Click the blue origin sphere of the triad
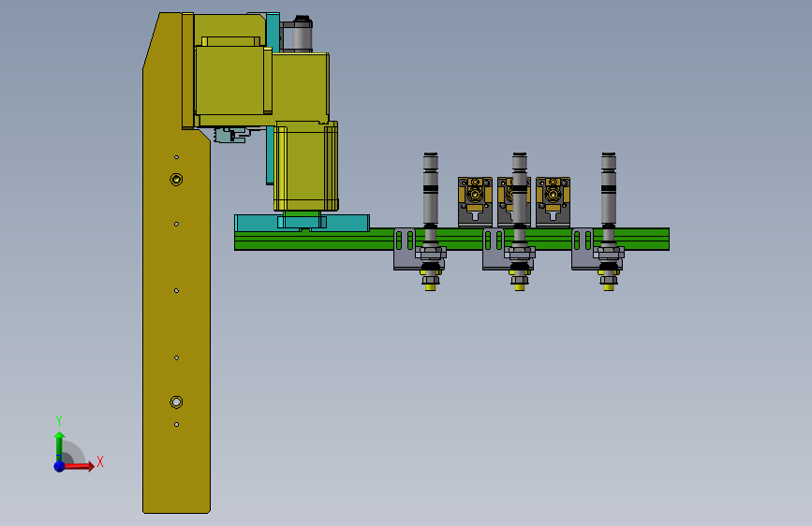This screenshot has height=526, width=812. click(x=60, y=466)
